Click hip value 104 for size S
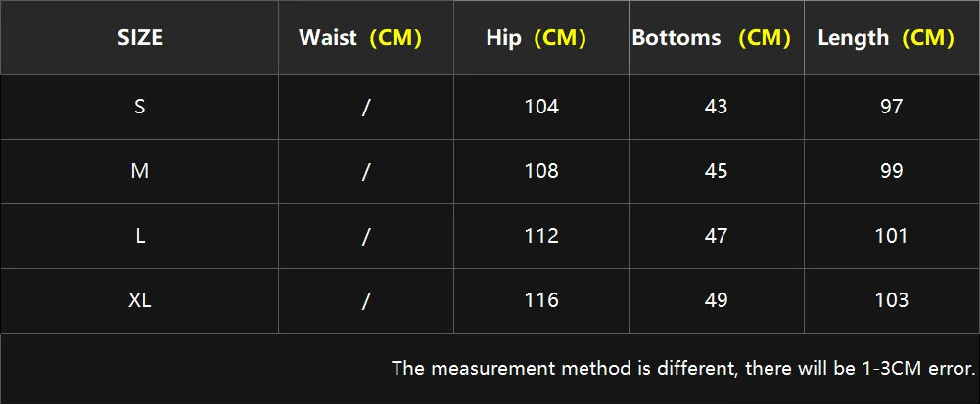 pos(541,107)
